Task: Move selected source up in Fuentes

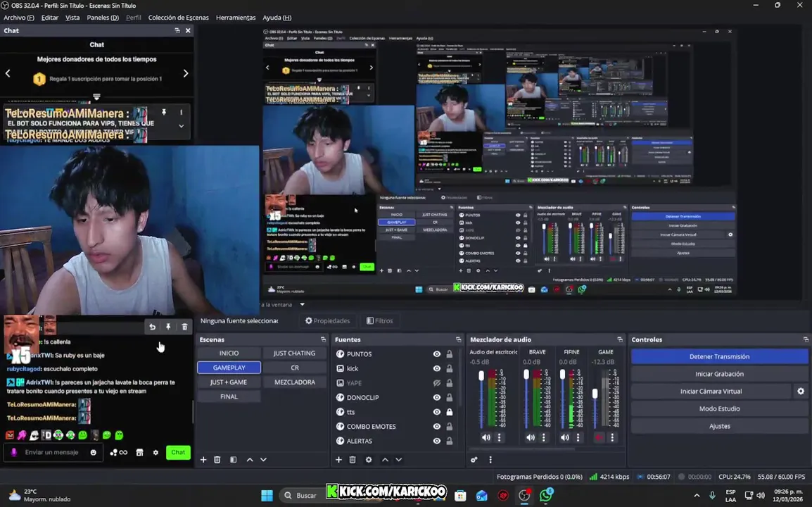Action: click(x=385, y=460)
